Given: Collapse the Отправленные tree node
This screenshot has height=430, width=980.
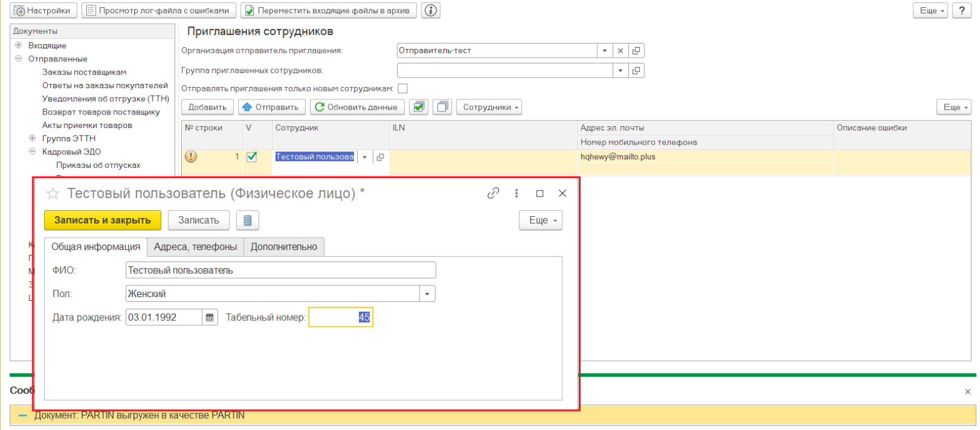Looking at the screenshot, I should pyautogui.click(x=18, y=59).
